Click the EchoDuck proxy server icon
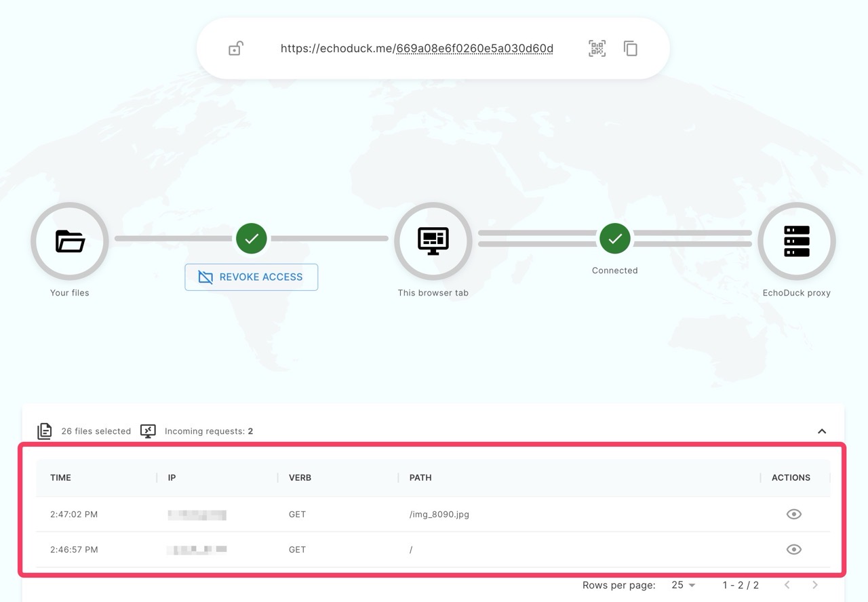This screenshot has height=602, width=868. pyautogui.click(x=797, y=241)
